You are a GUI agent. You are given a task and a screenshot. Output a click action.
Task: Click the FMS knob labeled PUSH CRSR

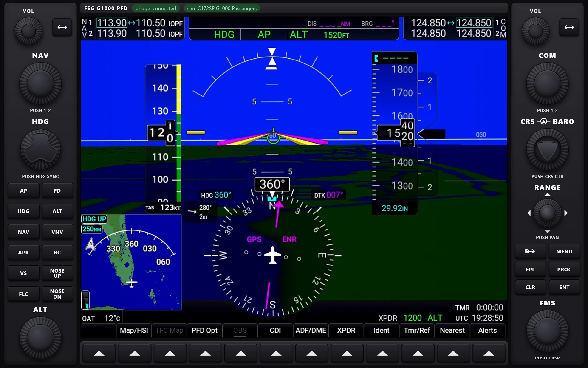tap(547, 331)
